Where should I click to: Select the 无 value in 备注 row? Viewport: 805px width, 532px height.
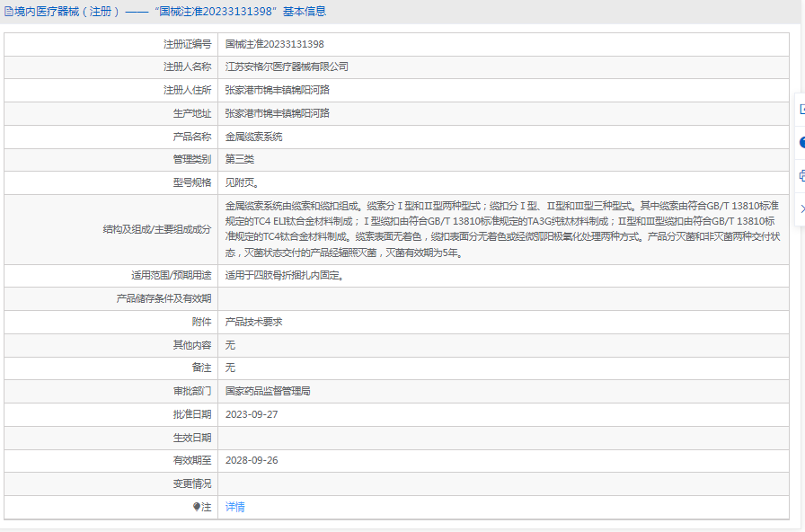[x=230, y=368]
